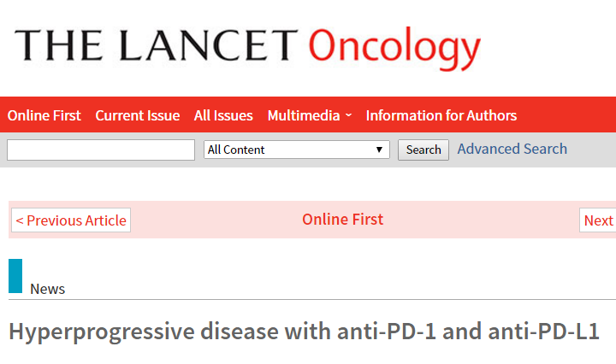The image size is (616, 364).
Task: Focus the search text field
Action: 101,150
